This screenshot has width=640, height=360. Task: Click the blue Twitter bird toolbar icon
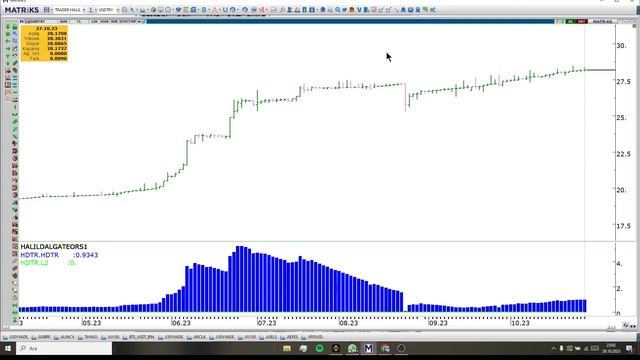click(x=344, y=10)
